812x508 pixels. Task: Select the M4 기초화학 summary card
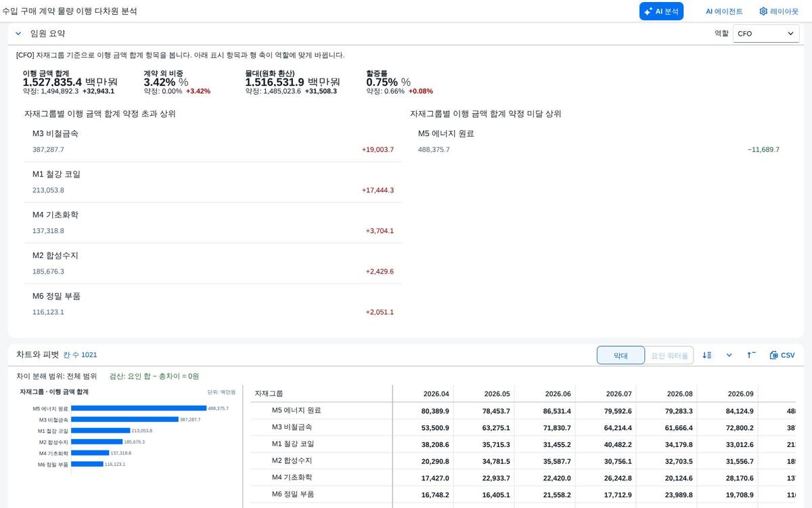point(213,223)
